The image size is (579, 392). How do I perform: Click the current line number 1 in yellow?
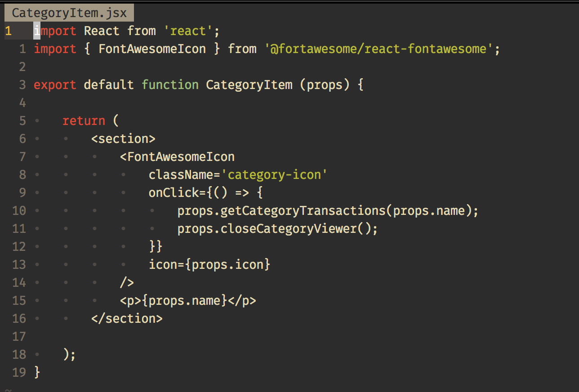8,31
